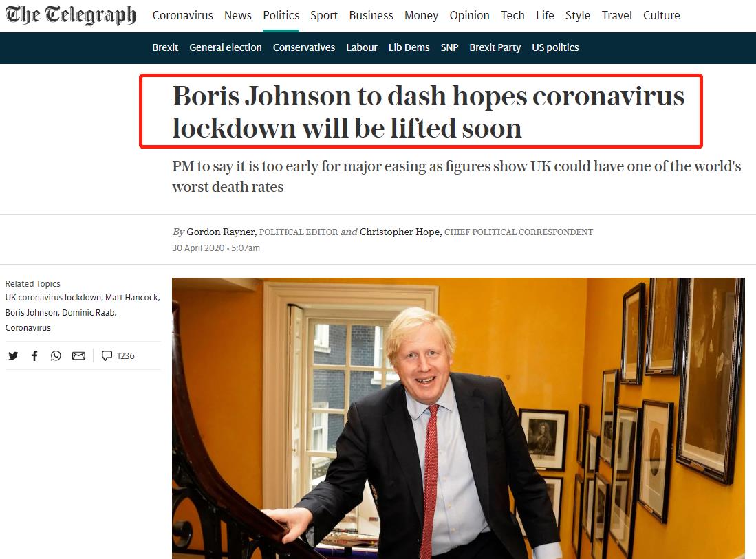Go to The Telegraph logo homepage
756x559 pixels.
pos(71,15)
